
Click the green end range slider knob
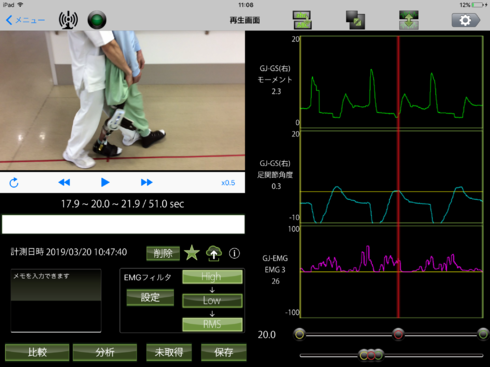click(x=483, y=334)
